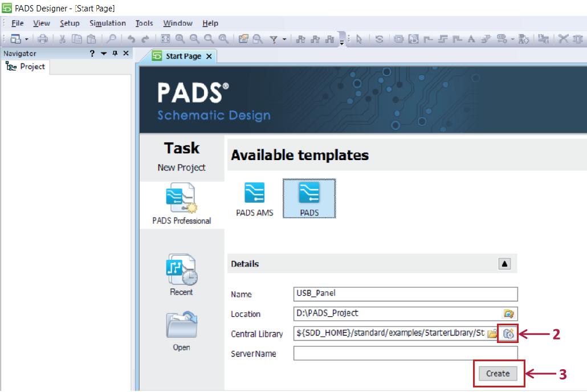Click the Undo arrow icon
587x392 pixels.
point(131,39)
